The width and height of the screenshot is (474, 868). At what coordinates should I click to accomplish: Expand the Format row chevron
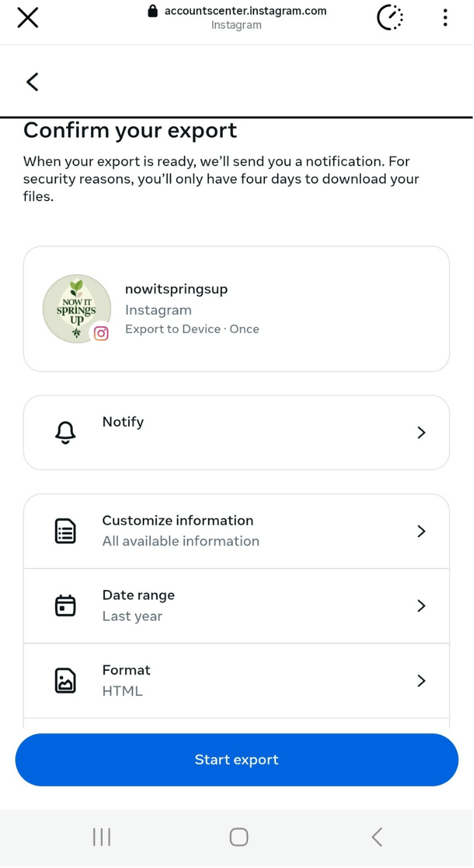(x=421, y=681)
